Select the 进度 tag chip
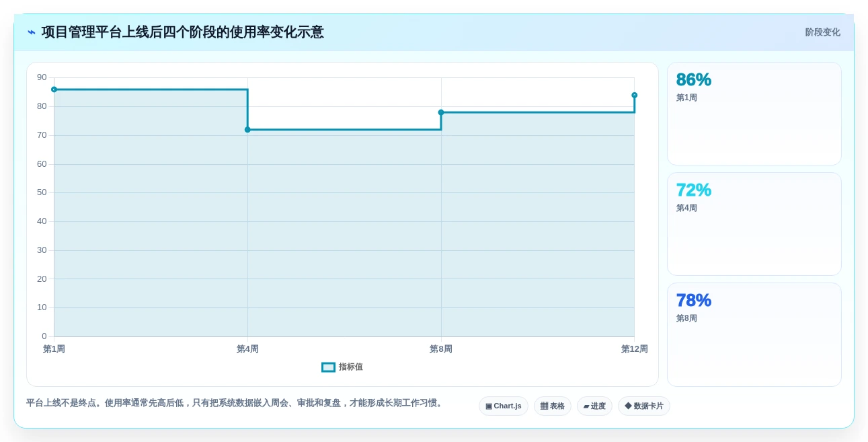This screenshot has height=442, width=868. (594, 406)
